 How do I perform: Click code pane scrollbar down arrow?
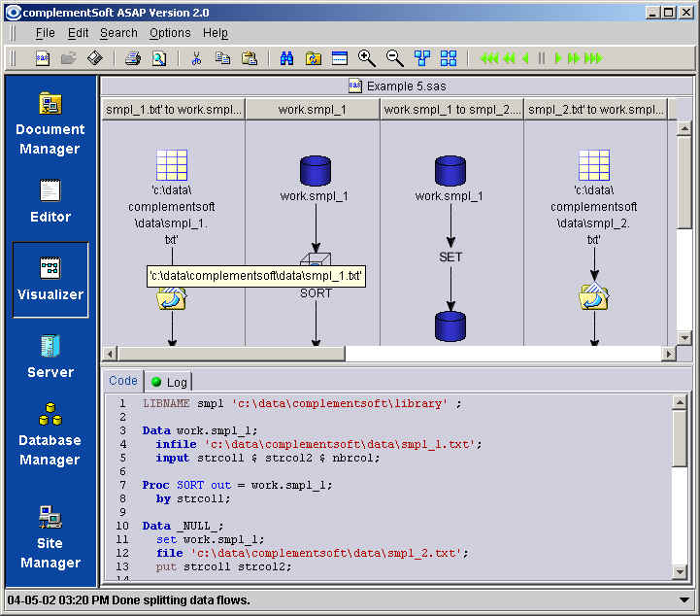tap(680, 571)
